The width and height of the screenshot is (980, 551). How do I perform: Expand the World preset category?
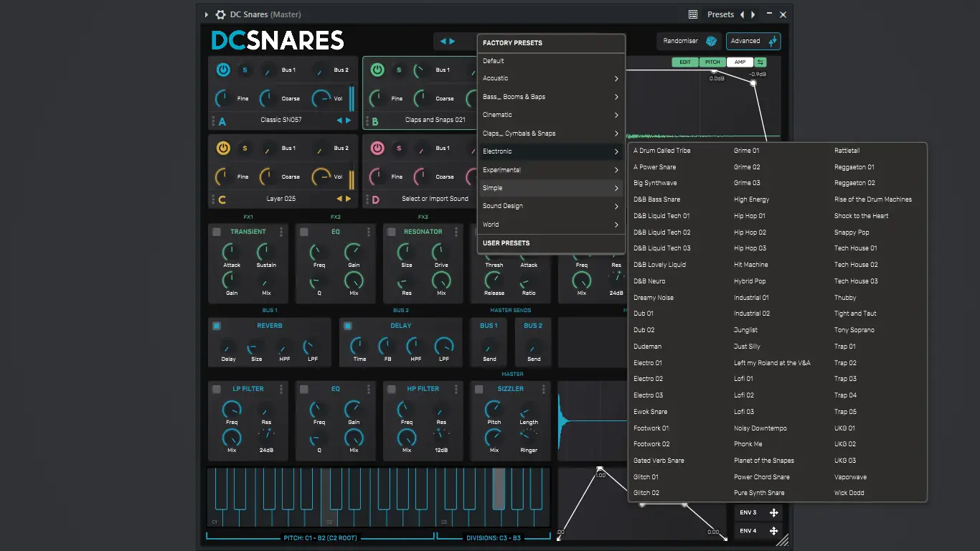[551, 225]
